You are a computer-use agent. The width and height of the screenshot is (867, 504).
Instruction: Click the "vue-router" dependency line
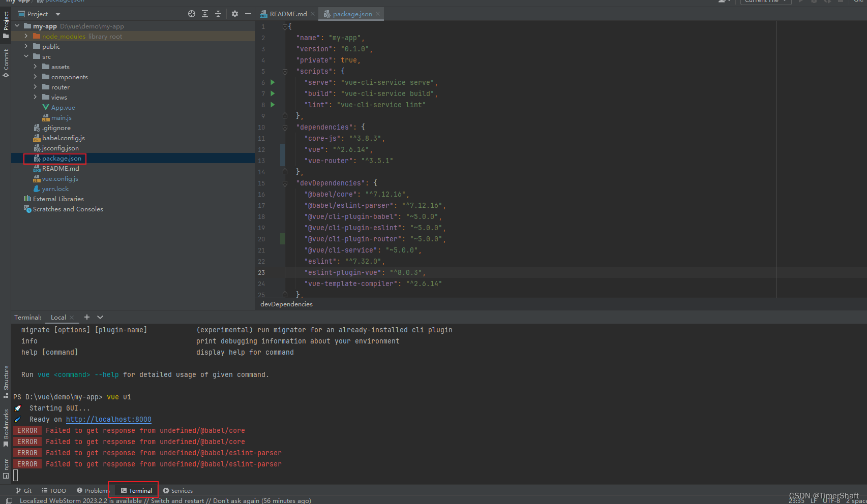click(x=348, y=161)
